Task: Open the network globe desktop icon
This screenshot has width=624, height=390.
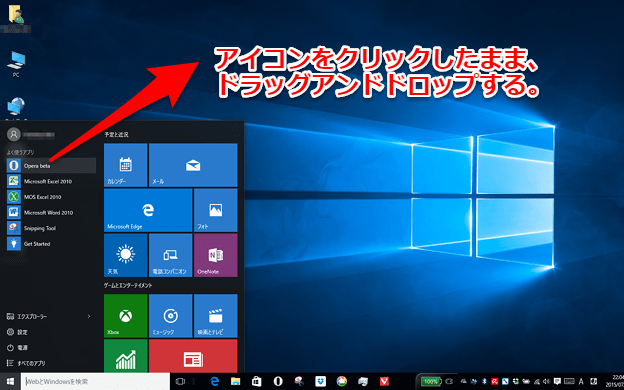Action: coord(16,108)
